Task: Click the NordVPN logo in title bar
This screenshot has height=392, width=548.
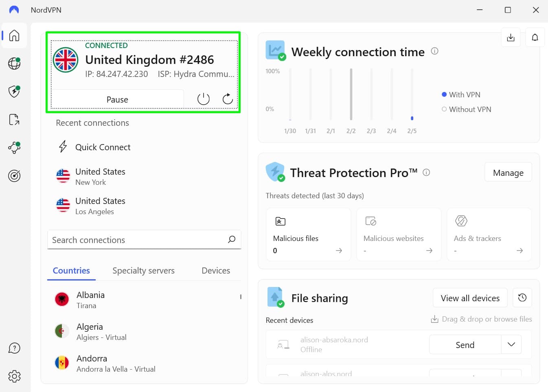Action: tap(14, 10)
